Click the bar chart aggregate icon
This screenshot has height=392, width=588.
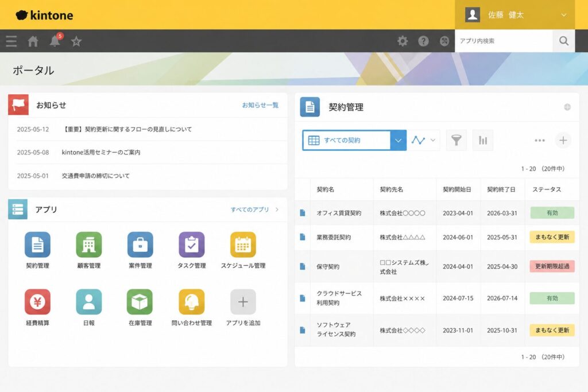click(483, 140)
